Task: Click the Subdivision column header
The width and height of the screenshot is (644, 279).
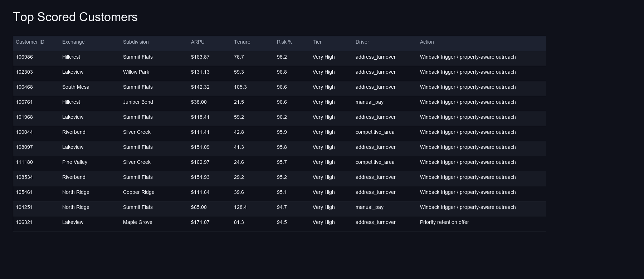Action: coord(136,42)
